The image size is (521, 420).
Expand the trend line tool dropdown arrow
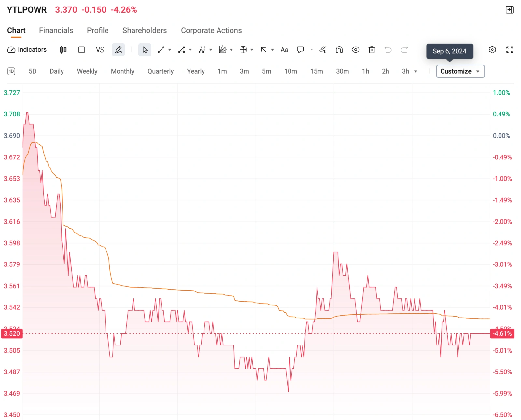click(170, 50)
